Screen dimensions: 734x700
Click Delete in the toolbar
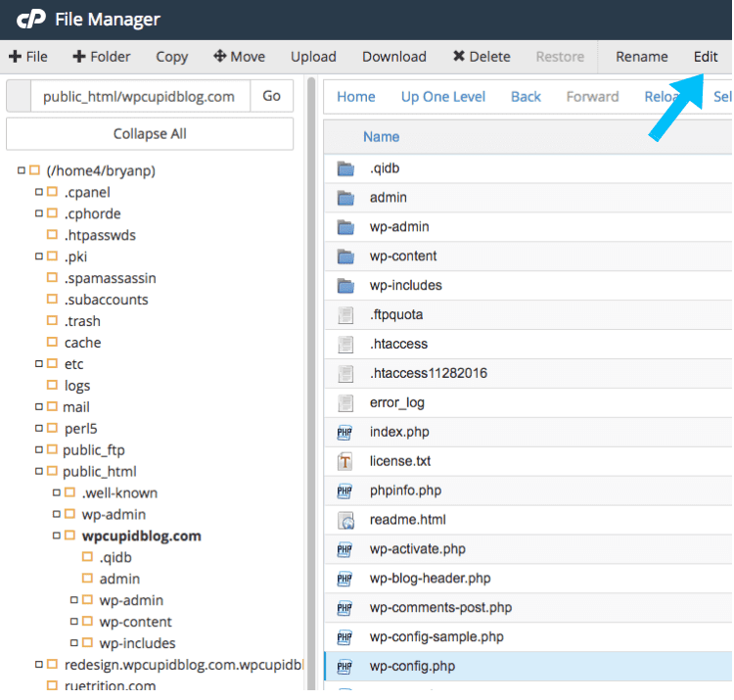(x=482, y=57)
